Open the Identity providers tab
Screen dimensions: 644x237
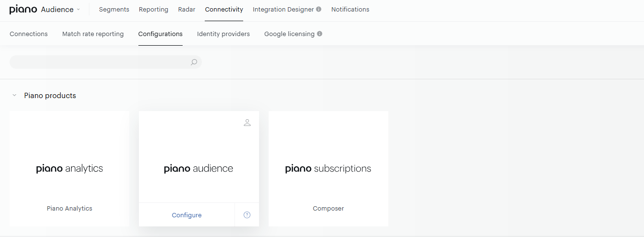[223, 34]
